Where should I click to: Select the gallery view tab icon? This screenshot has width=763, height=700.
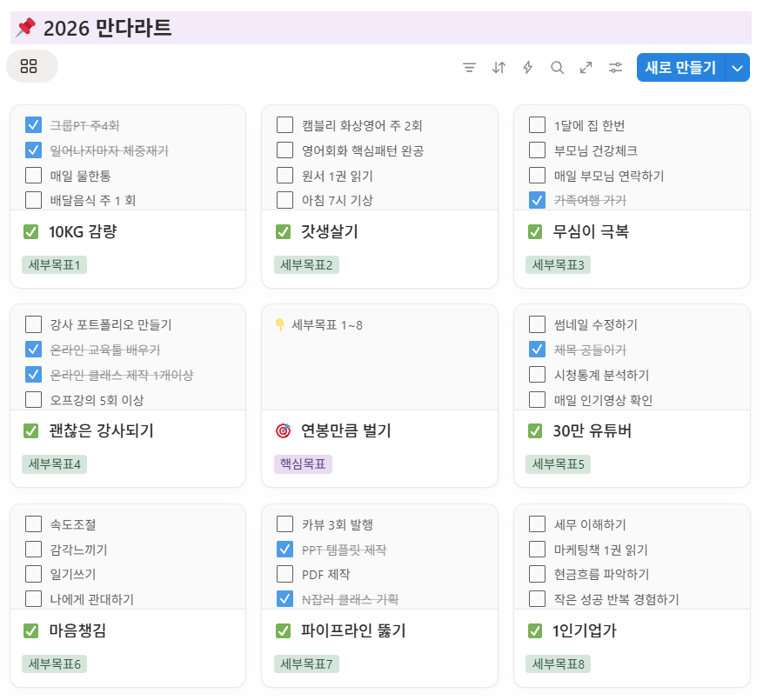[x=31, y=66]
